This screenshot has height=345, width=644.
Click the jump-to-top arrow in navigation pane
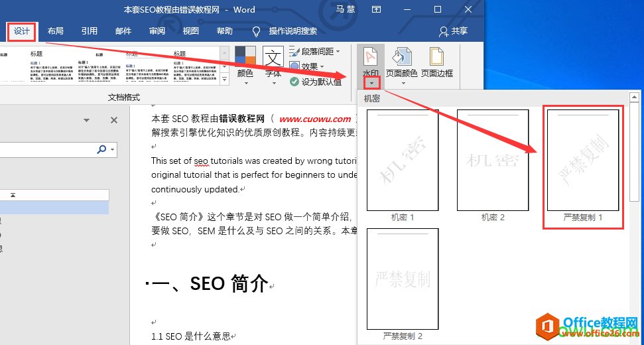13,195
